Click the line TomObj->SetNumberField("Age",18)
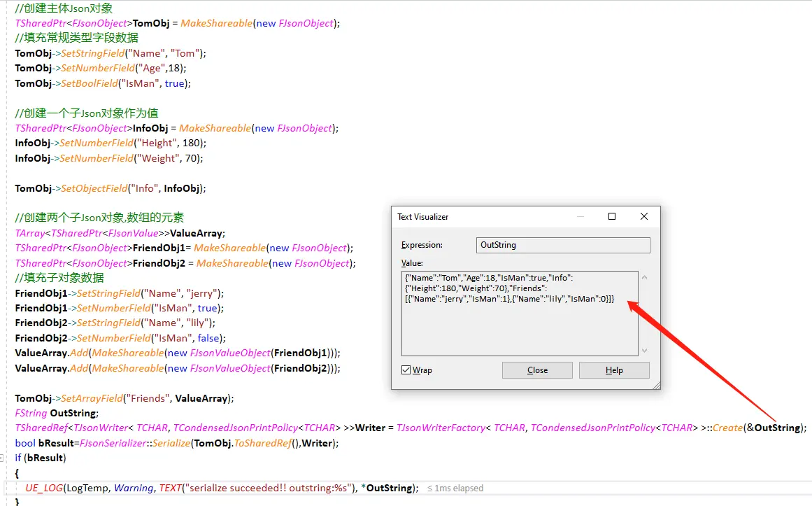812x506 pixels. (x=101, y=68)
